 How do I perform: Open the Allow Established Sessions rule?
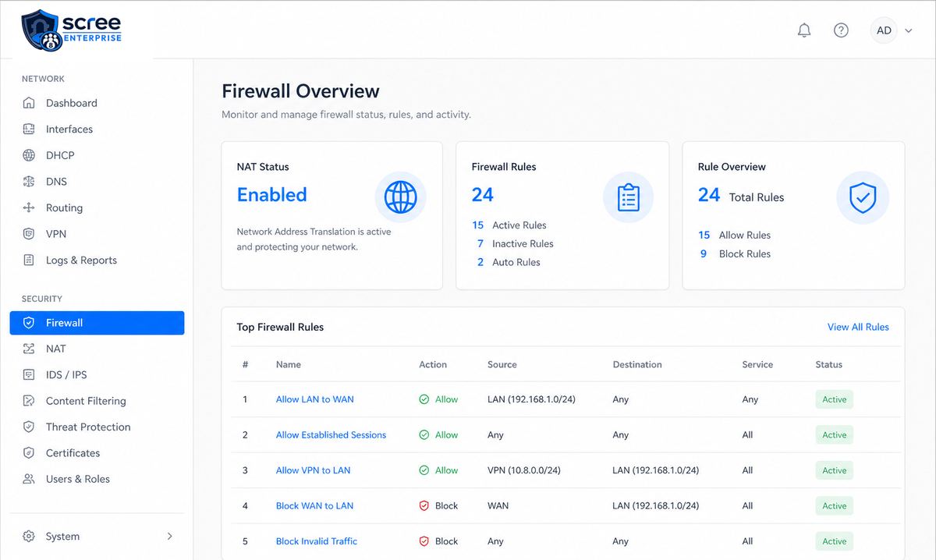point(331,435)
